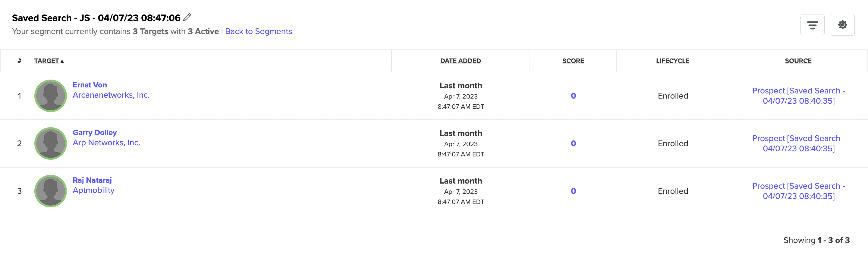The width and height of the screenshot is (868, 255).
Task: Click Garry Dolley's avatar image
Action: tap(51, 143)
